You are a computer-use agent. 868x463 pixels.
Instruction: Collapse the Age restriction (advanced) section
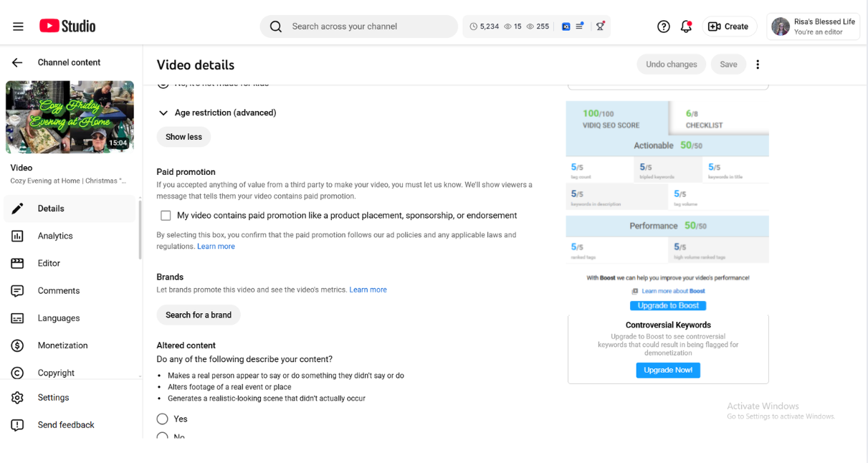[163, 113]
